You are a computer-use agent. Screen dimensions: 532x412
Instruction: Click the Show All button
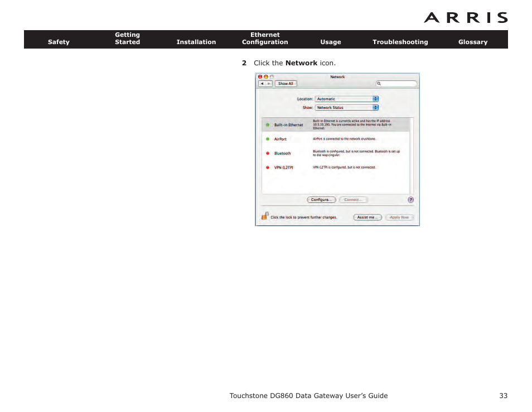(x=286, y=84)
